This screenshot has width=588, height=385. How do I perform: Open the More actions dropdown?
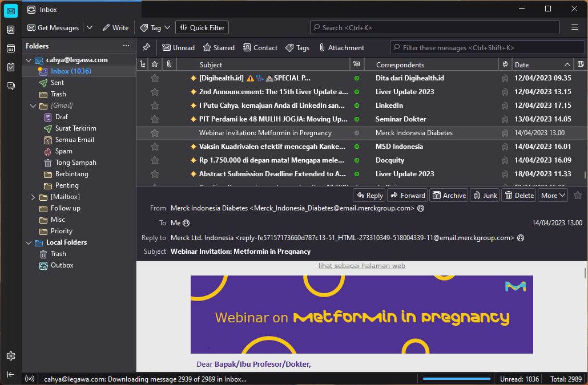(x=553, y=195)
